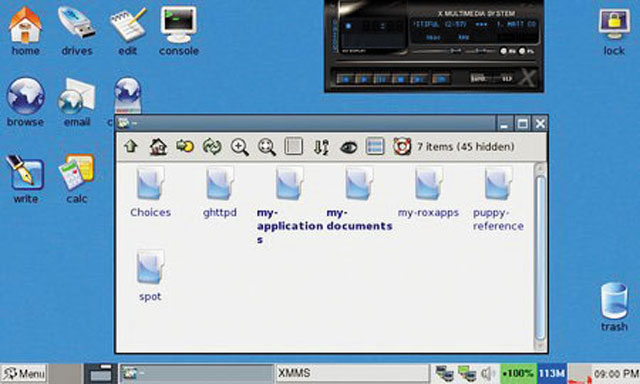Click the eject button in XMMS
640x384 pixels.
[x=440, y=79]
